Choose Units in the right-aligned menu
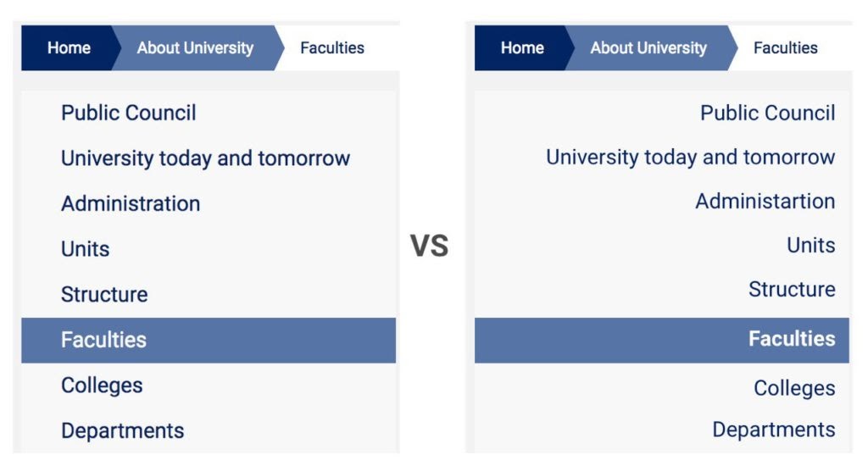This screenshot has height=466, width=868. 810,246
